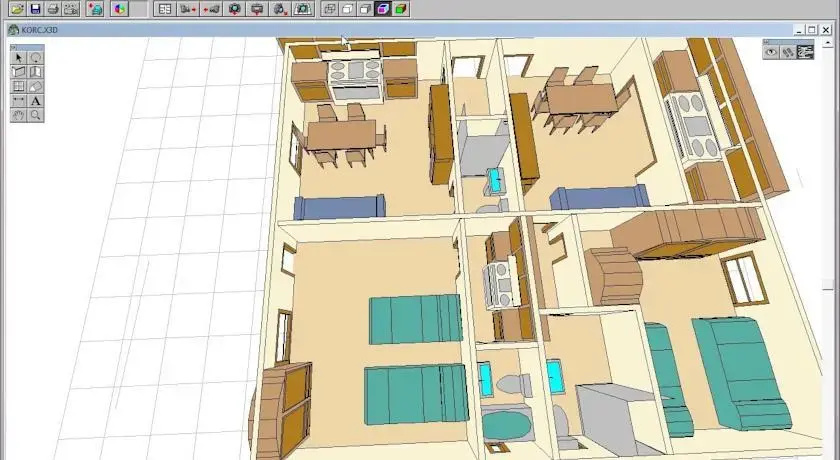Switch to hidden-line white cube render mode
Viewport: 840px width, 460px height.
click(x=348, y=9)
